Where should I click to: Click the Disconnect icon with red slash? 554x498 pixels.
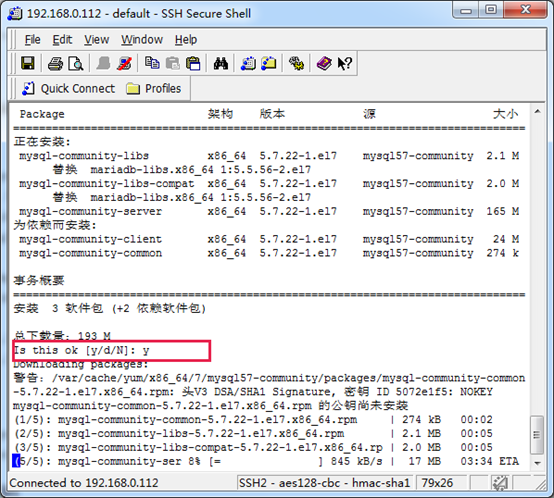pos(124,64)
